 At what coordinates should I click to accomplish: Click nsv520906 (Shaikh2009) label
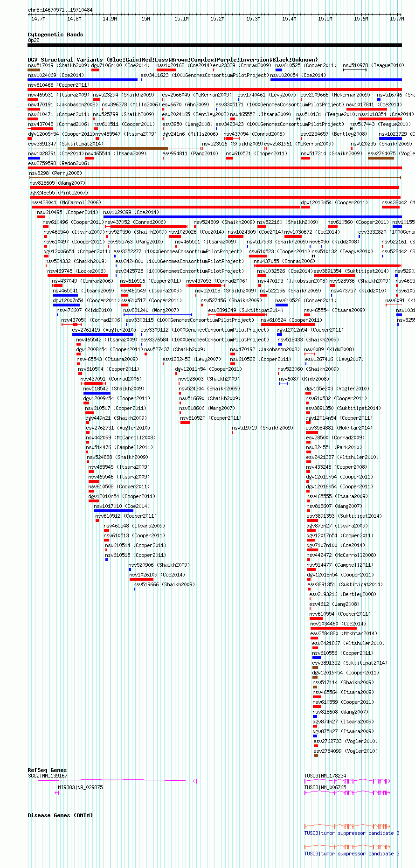(159, 565)
